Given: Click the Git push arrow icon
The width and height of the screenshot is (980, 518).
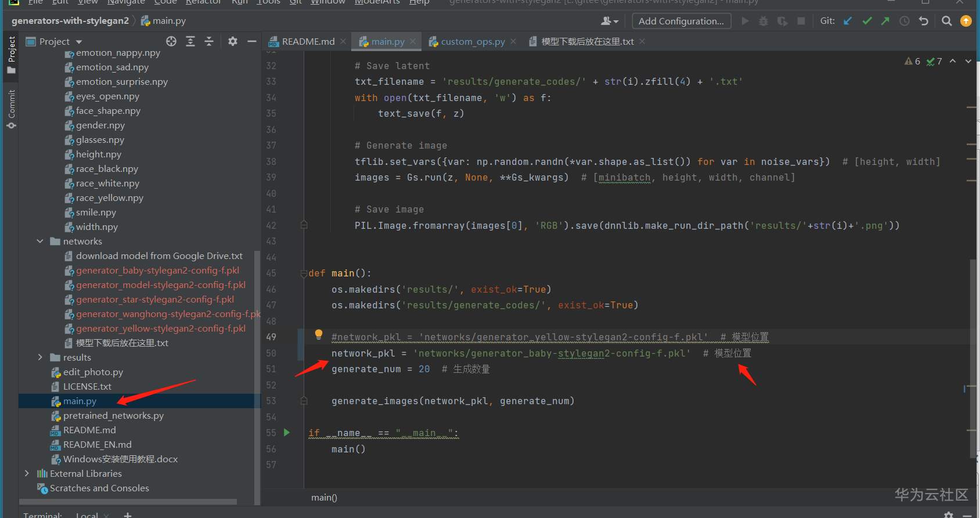Looking at the screenshot, I should 885,21.
